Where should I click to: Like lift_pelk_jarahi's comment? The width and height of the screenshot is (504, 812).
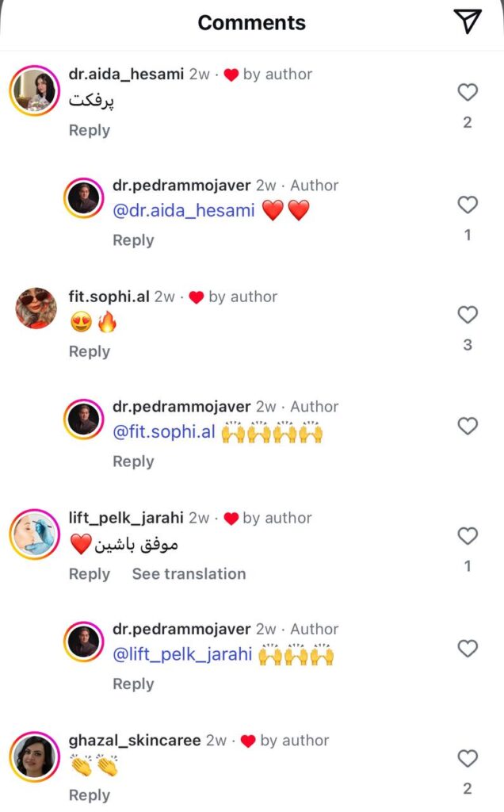(468, 536)
